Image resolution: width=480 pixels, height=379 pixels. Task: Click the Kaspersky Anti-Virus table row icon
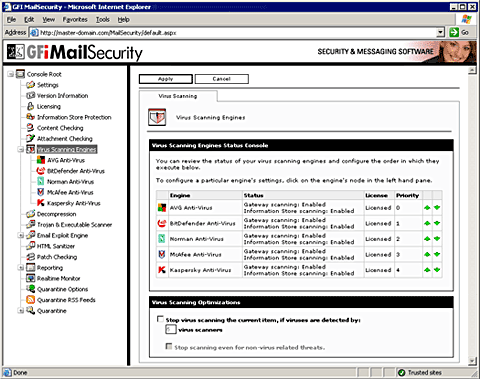pyautogui.click(x=162, y=270)
